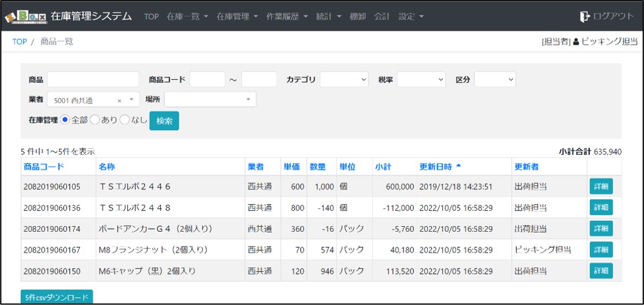This screenshot has height=305, width=644.
Task: Click product code 2082019060105
Action: coord(52,186)
